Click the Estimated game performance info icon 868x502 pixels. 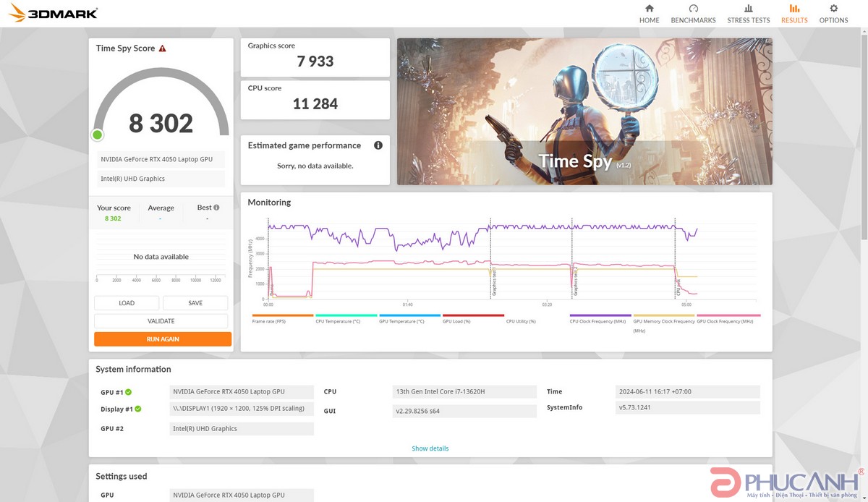(x=378, y=145)
